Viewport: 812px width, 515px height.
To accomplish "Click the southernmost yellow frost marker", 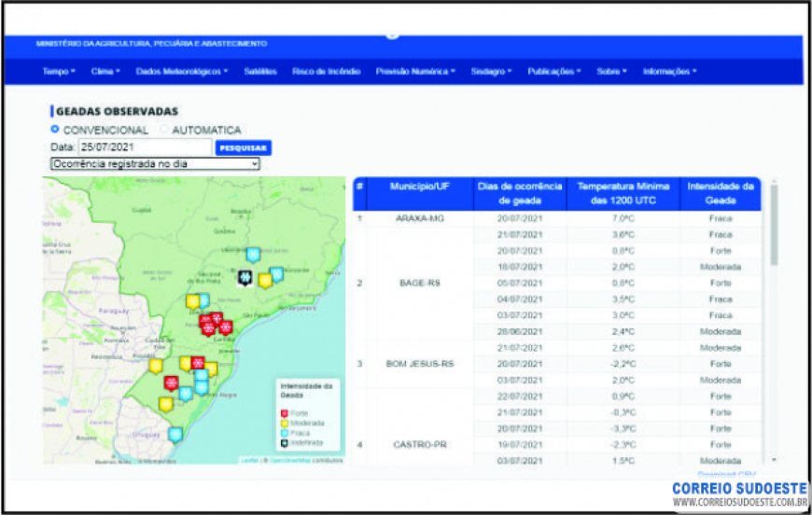I will [166, 404].
